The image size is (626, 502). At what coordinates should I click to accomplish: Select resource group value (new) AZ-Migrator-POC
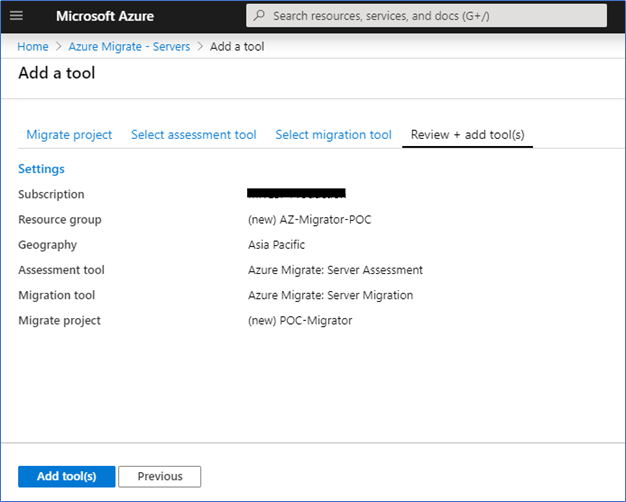point(309,220)
